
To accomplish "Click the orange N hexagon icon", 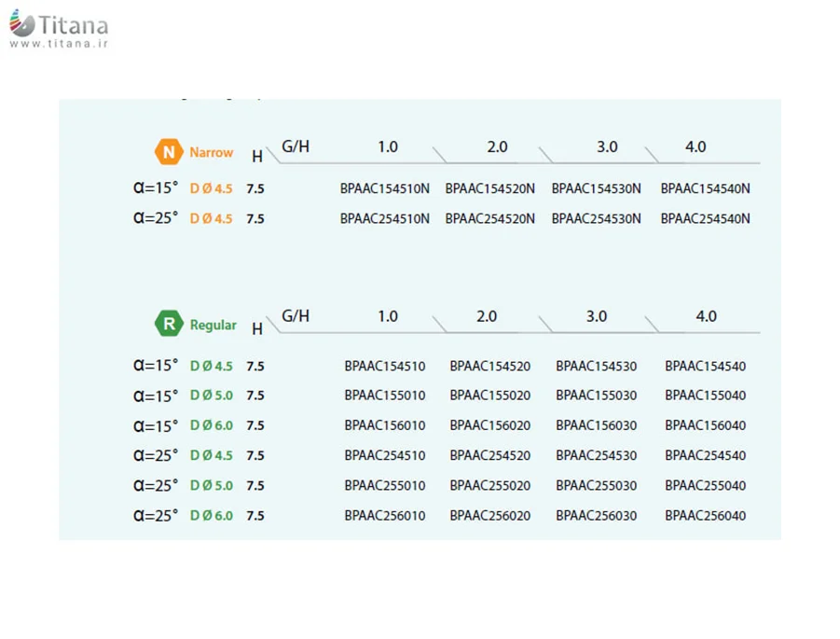I will [x=168, y=152].
